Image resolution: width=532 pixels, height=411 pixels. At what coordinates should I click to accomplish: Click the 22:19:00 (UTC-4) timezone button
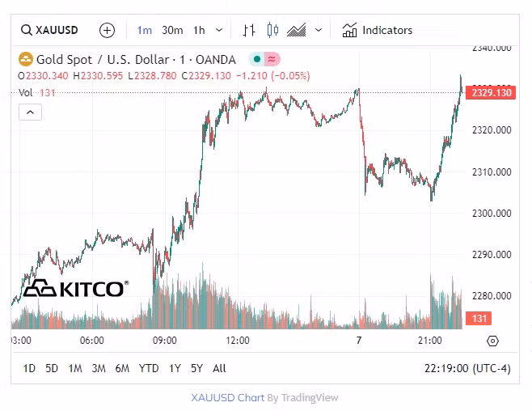[468, 369]
